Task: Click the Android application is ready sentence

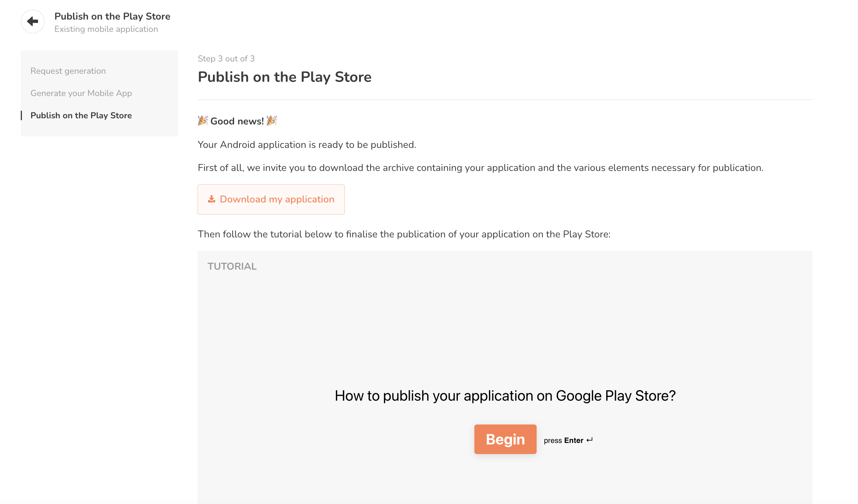Action: [x=307, y=145]
